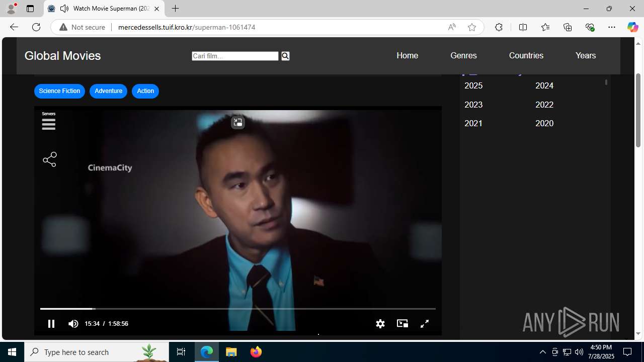Choose year 2020
This screenshot has width=644, height=362.
[544, 123]
